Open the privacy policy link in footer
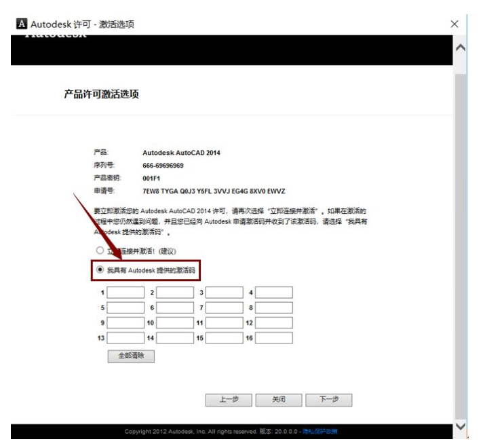 [x=320, y=431]
